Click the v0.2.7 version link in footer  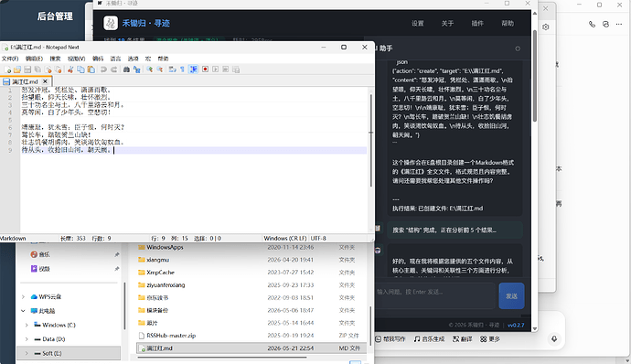tap(516, 325)
